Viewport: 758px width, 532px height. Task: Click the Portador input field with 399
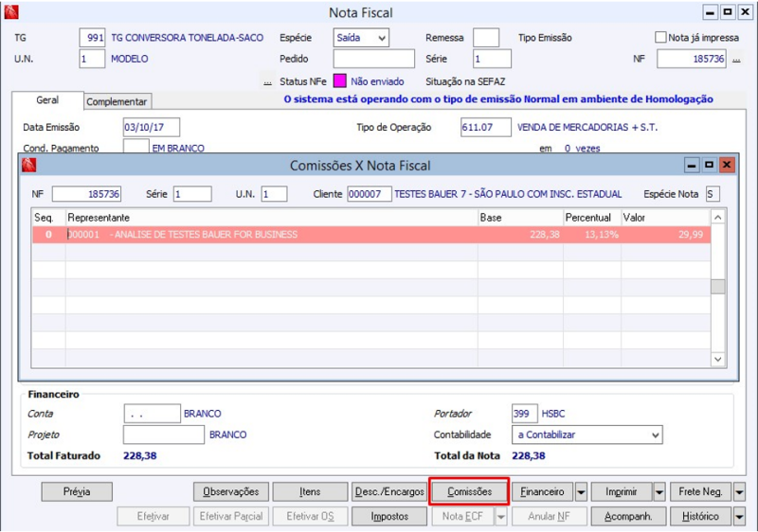click(524, 414)
